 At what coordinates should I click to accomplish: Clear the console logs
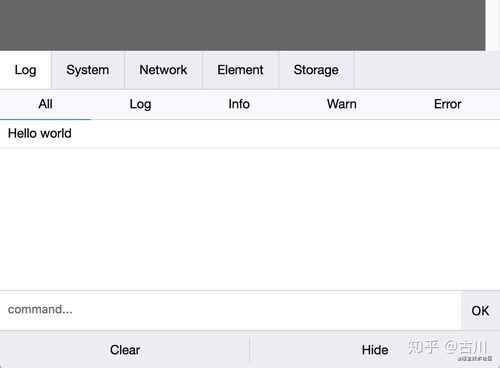[125, 350]
